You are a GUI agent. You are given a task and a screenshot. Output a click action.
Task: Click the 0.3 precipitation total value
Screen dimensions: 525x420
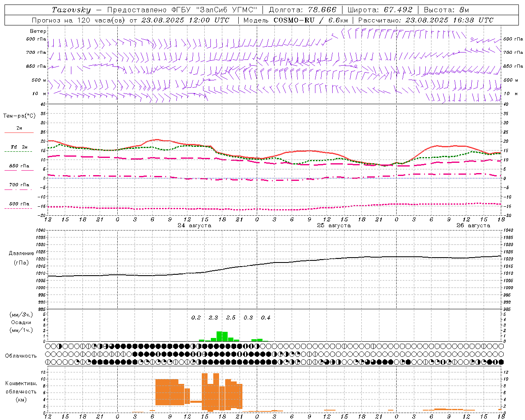coord(248,317)
